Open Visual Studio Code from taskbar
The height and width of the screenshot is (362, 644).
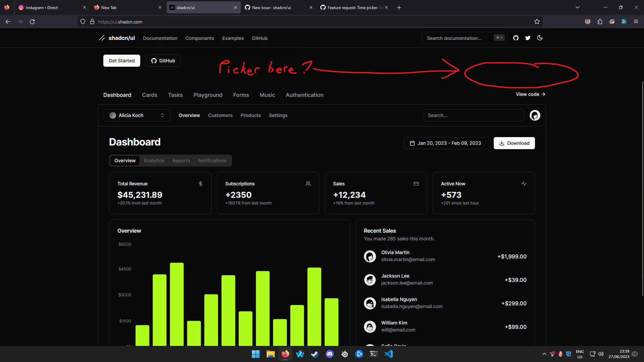(389, 354)
